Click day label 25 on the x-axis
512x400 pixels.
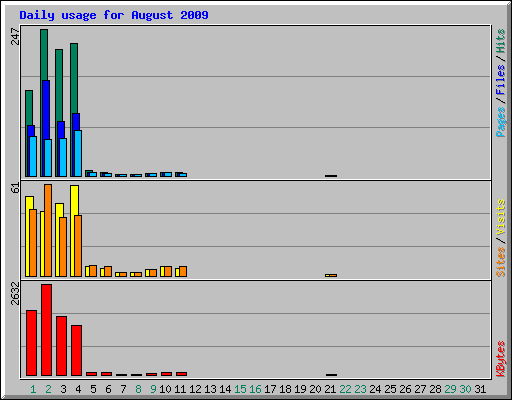390,389
